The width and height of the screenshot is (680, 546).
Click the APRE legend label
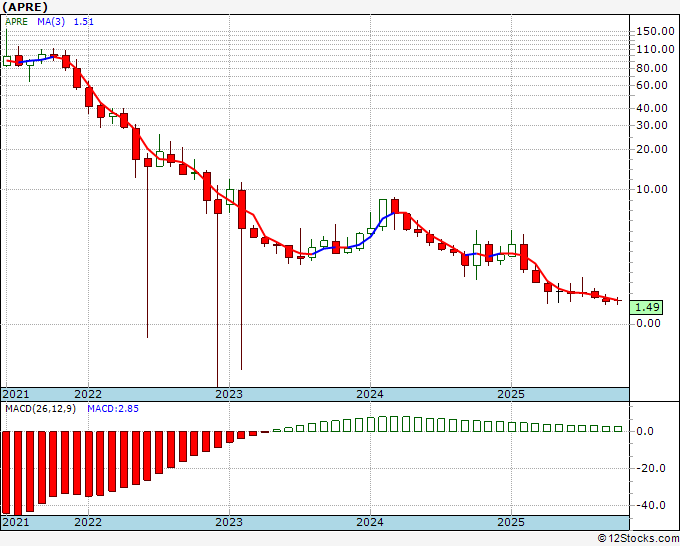(16, 22)
